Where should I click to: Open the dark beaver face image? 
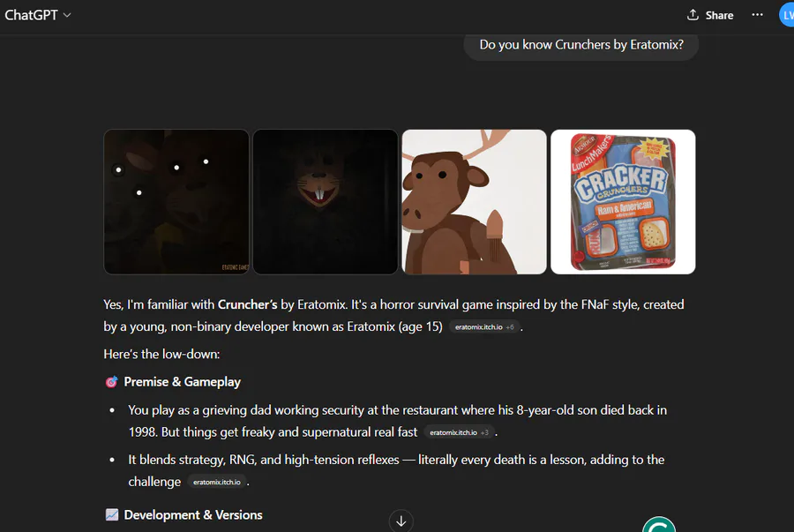tap(325, 202)
